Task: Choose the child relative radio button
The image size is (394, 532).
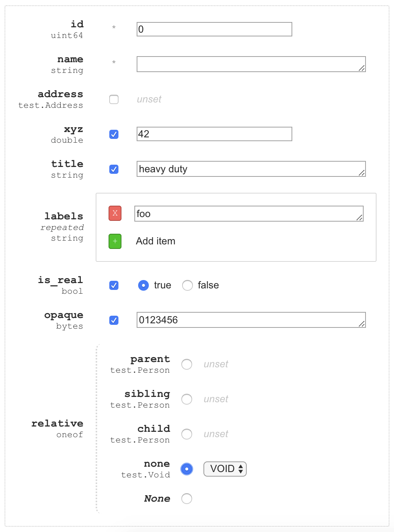Action: click(187, 434)
